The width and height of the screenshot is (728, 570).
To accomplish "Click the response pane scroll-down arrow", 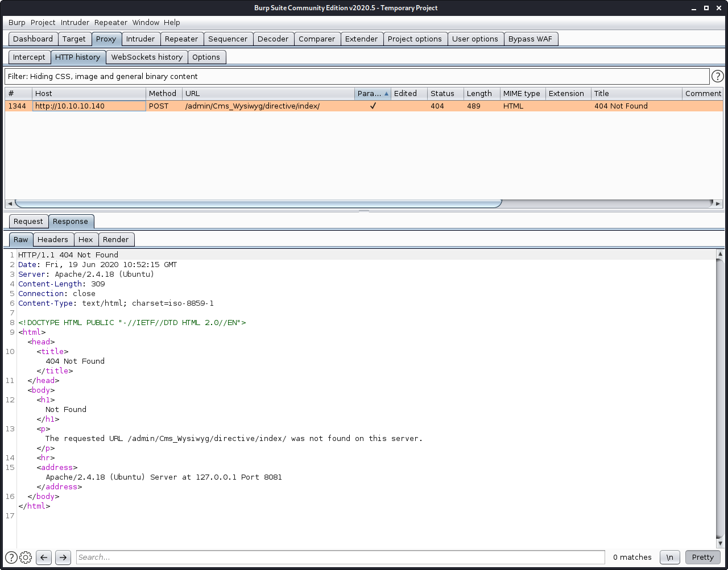I will coord(721,544).
